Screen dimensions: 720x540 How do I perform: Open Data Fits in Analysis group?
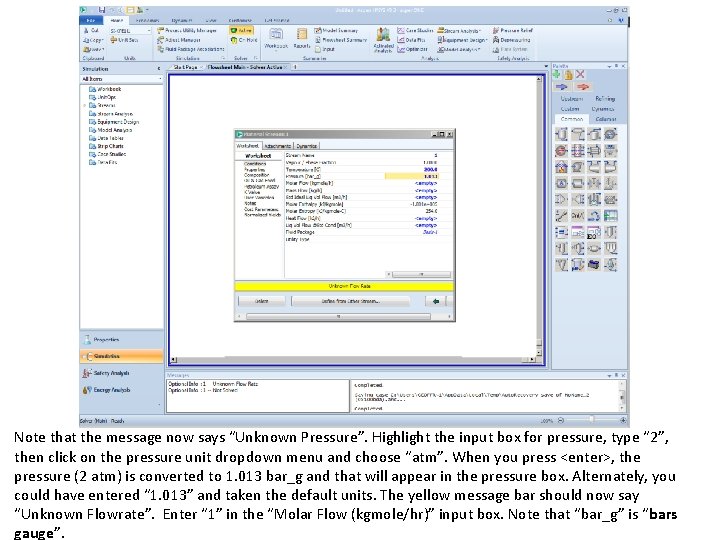[411, 40]
